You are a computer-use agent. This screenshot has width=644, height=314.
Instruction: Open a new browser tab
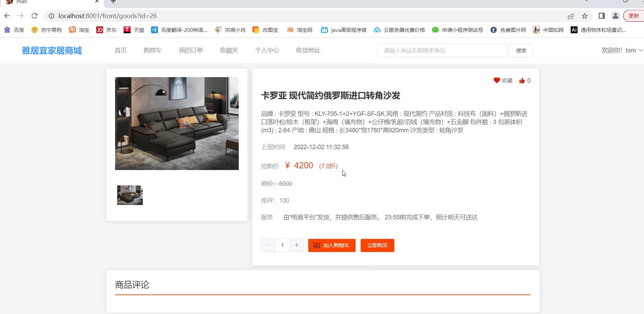pos(113,2)
